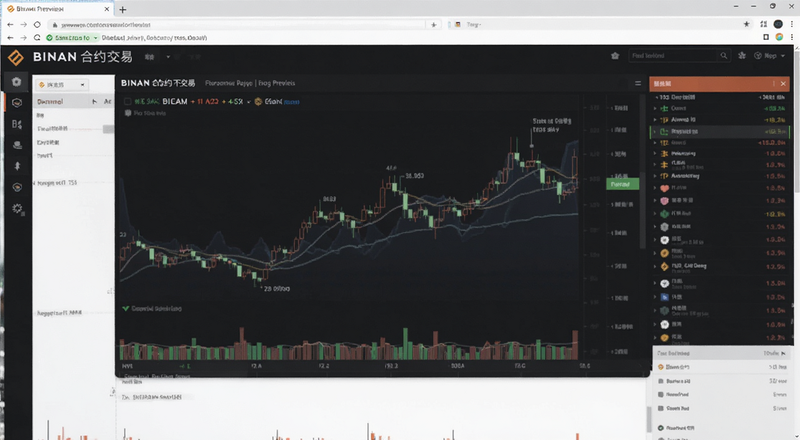Click the small gray icon below the BICAM checkbox

point(128,113)
